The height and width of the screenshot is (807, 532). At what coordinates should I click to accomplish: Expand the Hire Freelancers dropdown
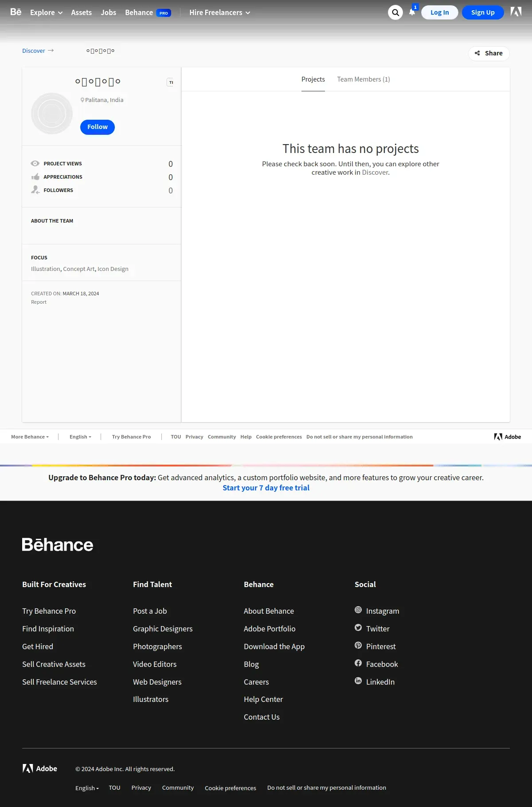[x=219, y=12]
